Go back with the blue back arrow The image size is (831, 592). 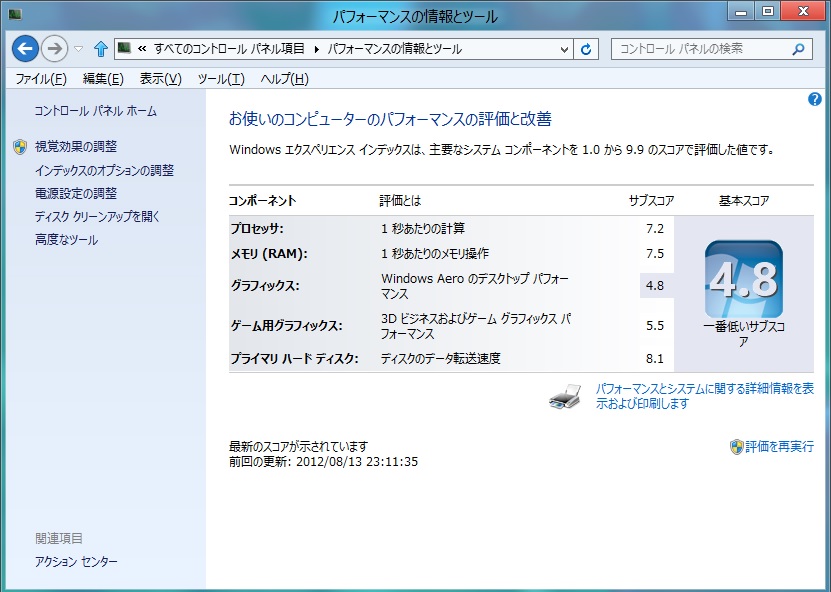click(x=25, y=49)
